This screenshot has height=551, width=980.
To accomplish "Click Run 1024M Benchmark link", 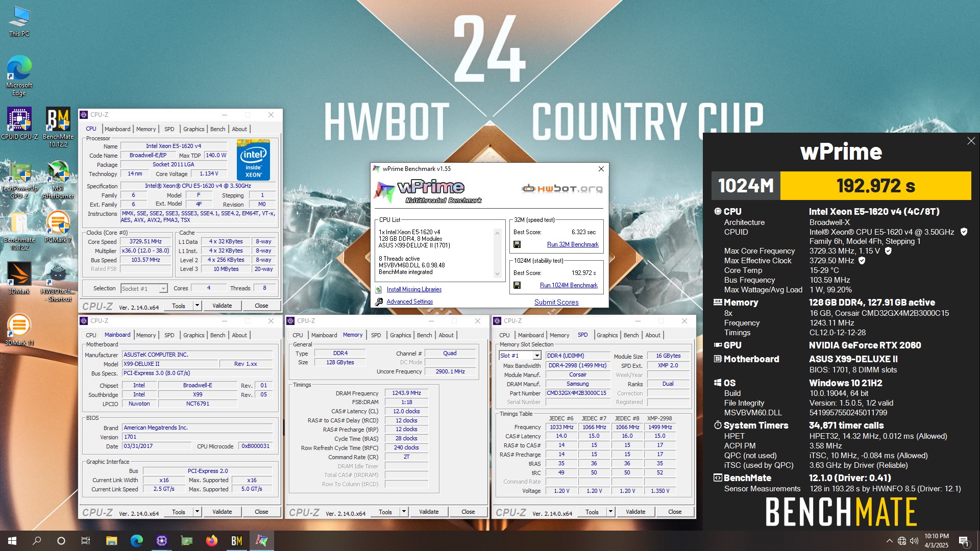I will click(x=569, y=285).
